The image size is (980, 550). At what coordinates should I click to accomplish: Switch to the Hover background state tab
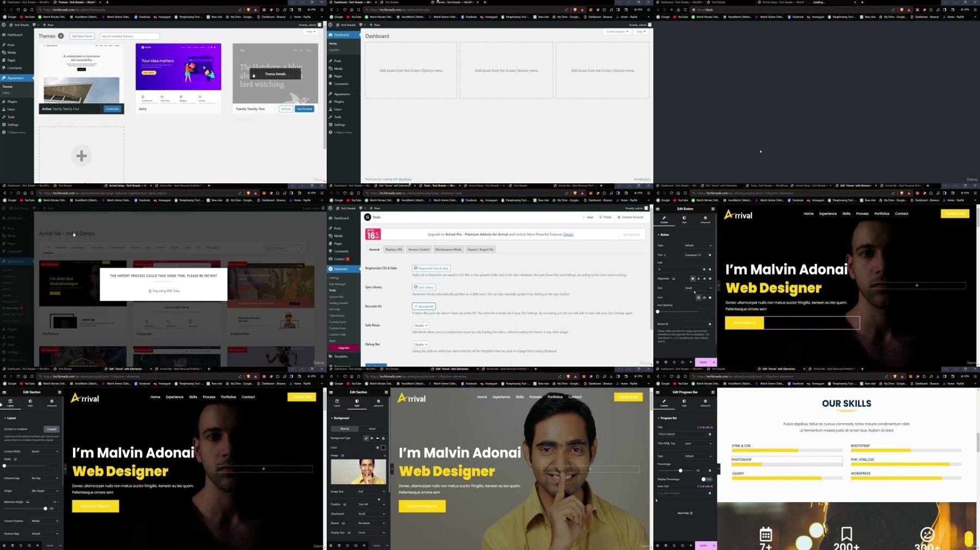tap(372, 429)
